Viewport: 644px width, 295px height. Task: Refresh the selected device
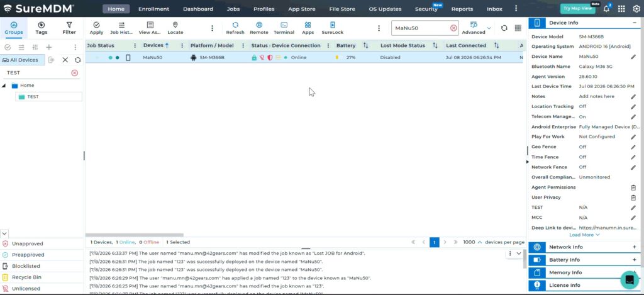click(235, 28)
